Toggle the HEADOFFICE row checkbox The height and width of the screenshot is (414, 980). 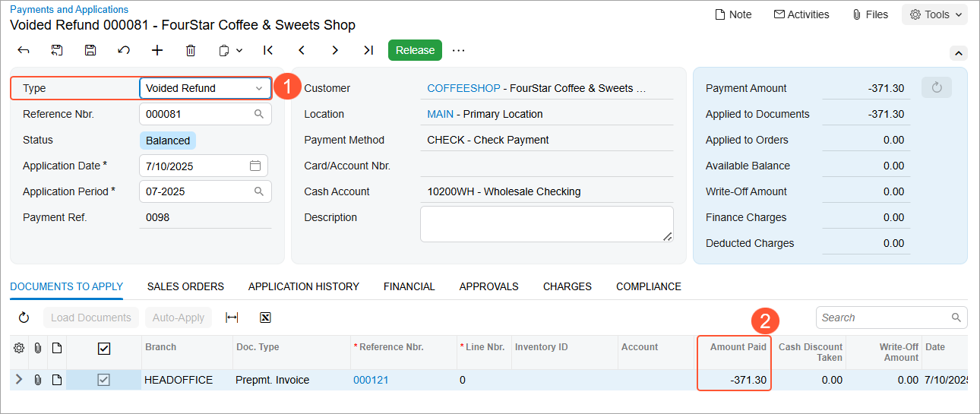point(104,380)
